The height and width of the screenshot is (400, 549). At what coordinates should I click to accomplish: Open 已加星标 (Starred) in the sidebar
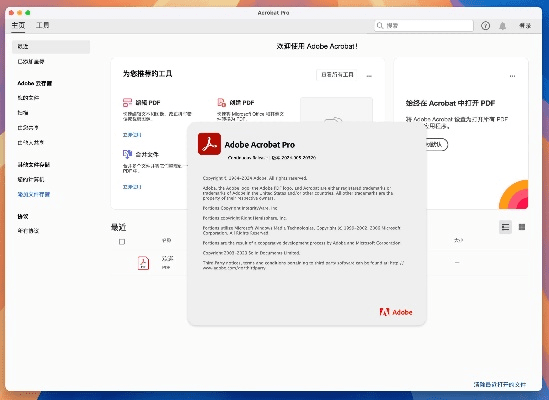[x=31, y=62]
